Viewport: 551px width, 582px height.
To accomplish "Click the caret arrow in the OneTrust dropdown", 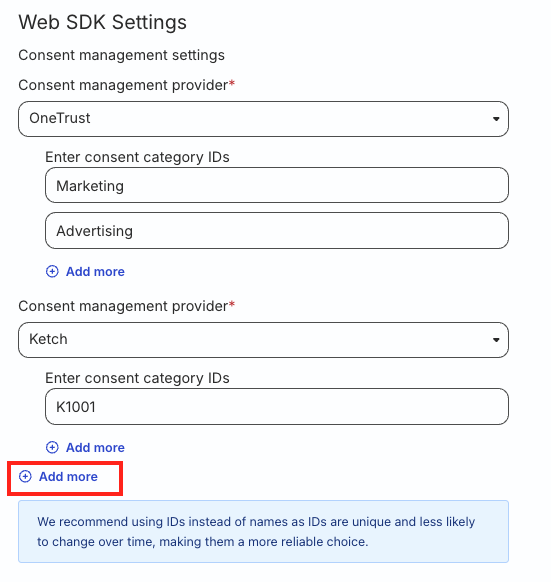I will [x=496, y=119].
